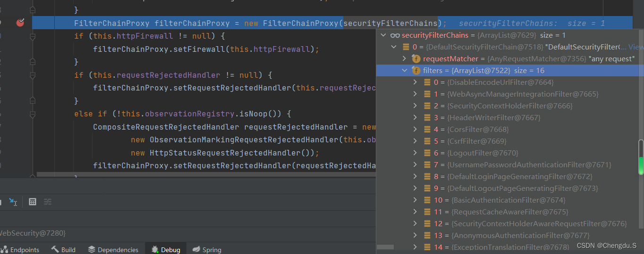Image resolution: width=644 pixels, height=254 pixels.
Task: Open the Spring tool window tab
Action: coord(207,250)
